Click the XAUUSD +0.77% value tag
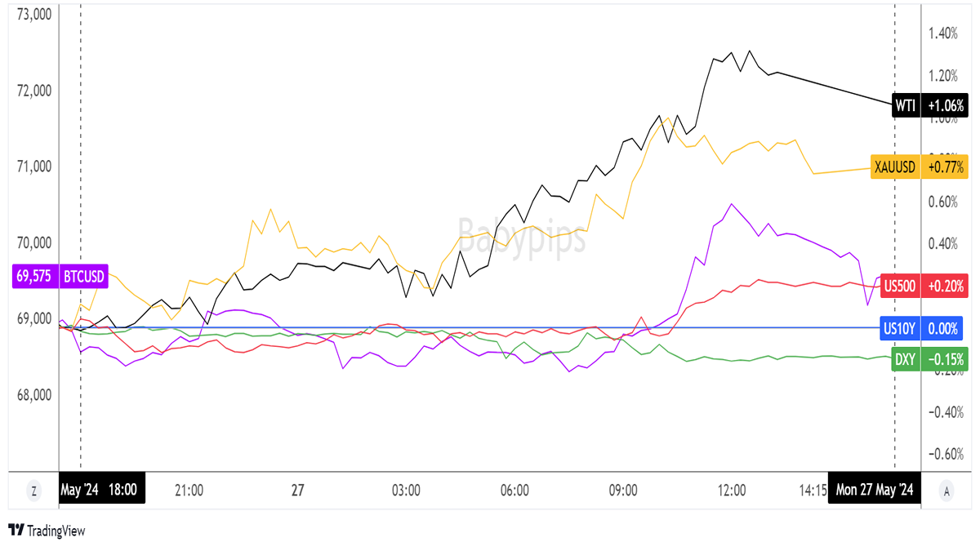Viewport: 980px width, 551px height. [x=946, y=167]
